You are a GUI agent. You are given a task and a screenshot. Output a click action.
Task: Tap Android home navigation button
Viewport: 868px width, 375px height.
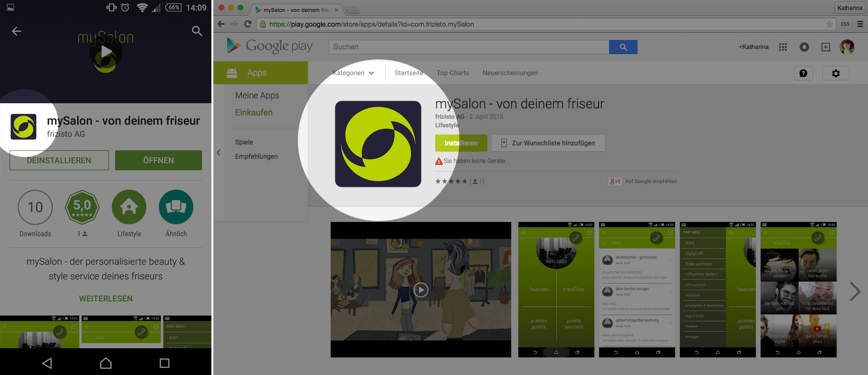click(x=106, y=363)
